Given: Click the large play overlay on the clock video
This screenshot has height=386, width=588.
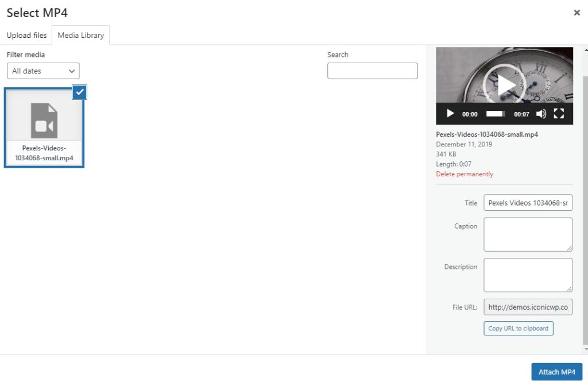Looking at the screenshot, I should [504, 85].
